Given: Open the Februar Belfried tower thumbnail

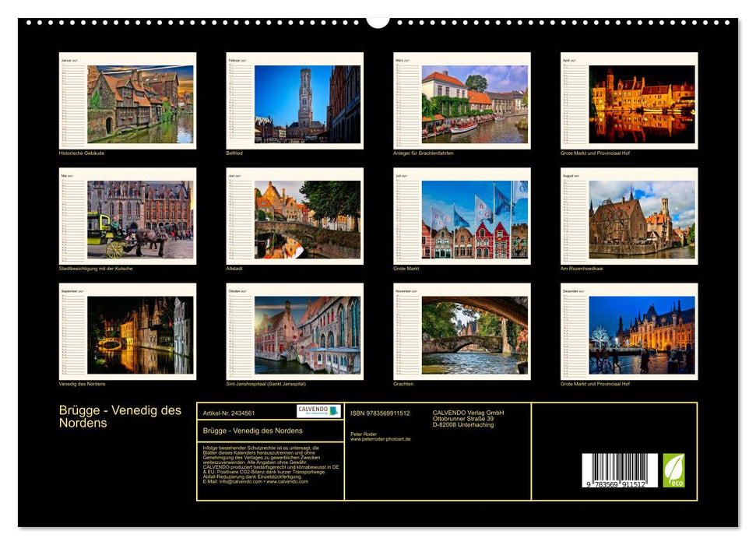Looking at the screenshot, I should [x=294, y=100].
